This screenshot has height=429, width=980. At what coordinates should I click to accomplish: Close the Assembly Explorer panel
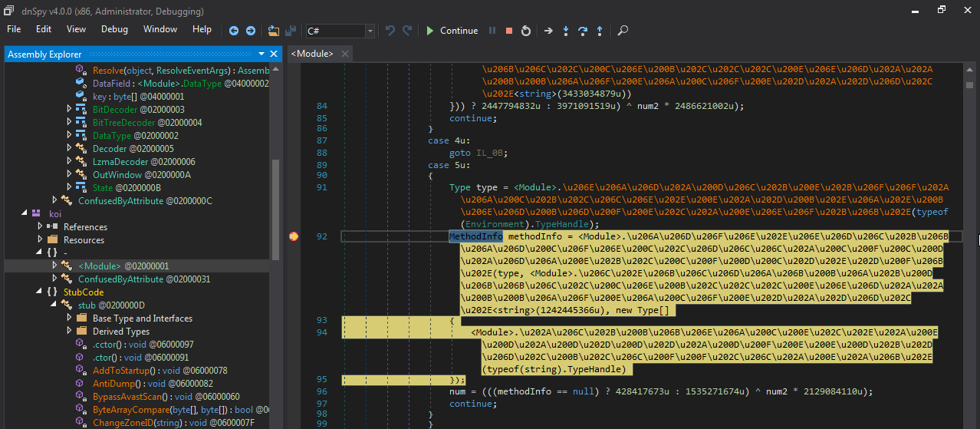(x=274, y=54)
